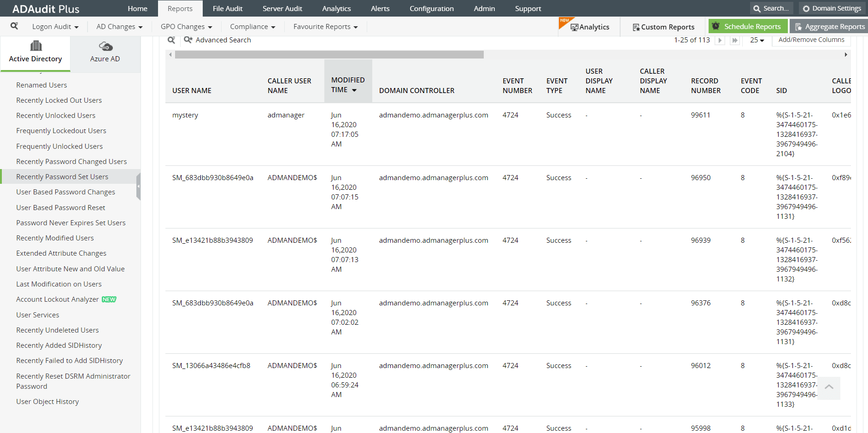Click Add/Remove Columns
The image size is (868, 433).
pyautogui.click(x=811, y=40)
